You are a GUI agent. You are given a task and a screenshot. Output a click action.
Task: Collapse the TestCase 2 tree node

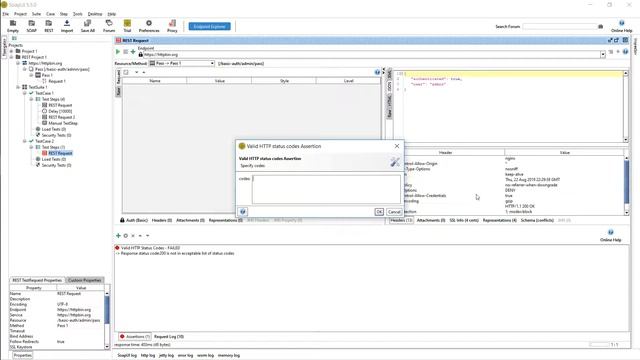(24, 141)
